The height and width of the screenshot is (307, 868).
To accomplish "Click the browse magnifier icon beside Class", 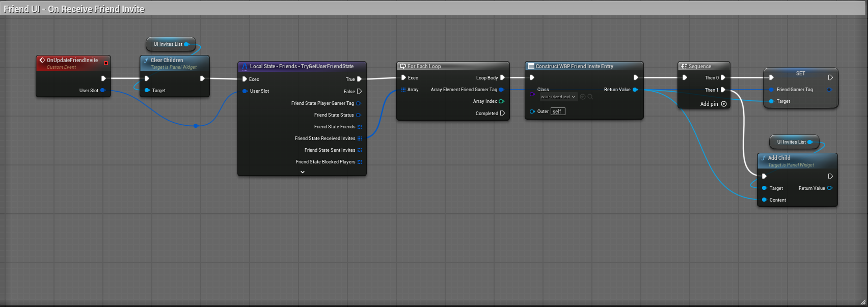I will pos(590,97).
